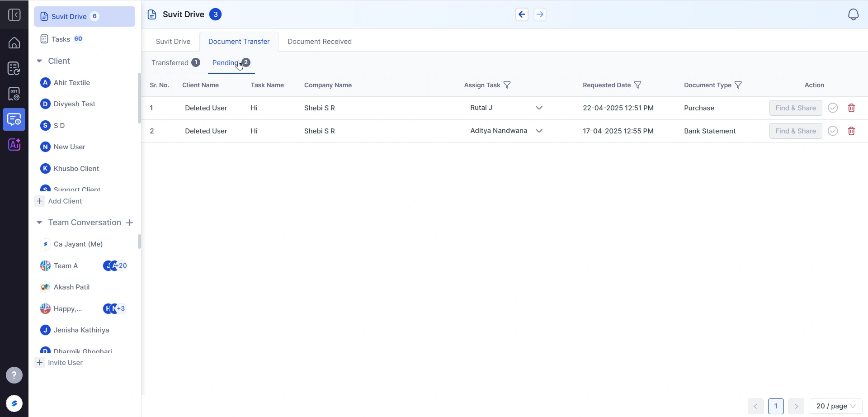
Task: Select the highlighted chat icon in left rail
Action: coord(14,119)
